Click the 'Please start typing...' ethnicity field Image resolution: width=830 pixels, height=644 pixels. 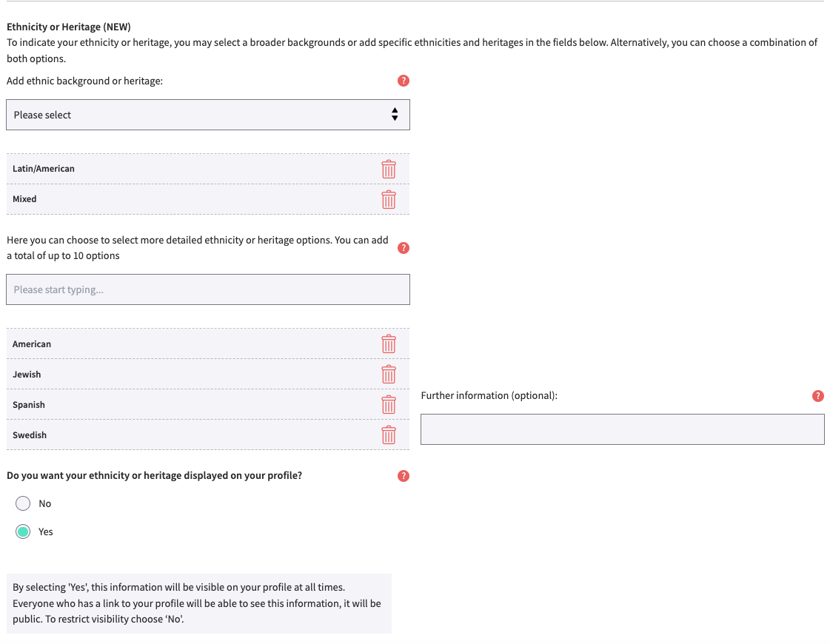[207, 289]
